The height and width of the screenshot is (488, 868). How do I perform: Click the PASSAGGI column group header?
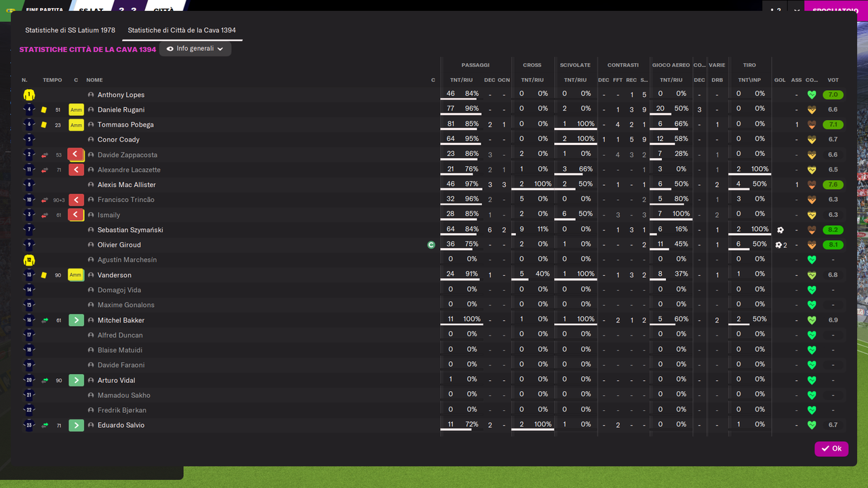coord(475,65)
